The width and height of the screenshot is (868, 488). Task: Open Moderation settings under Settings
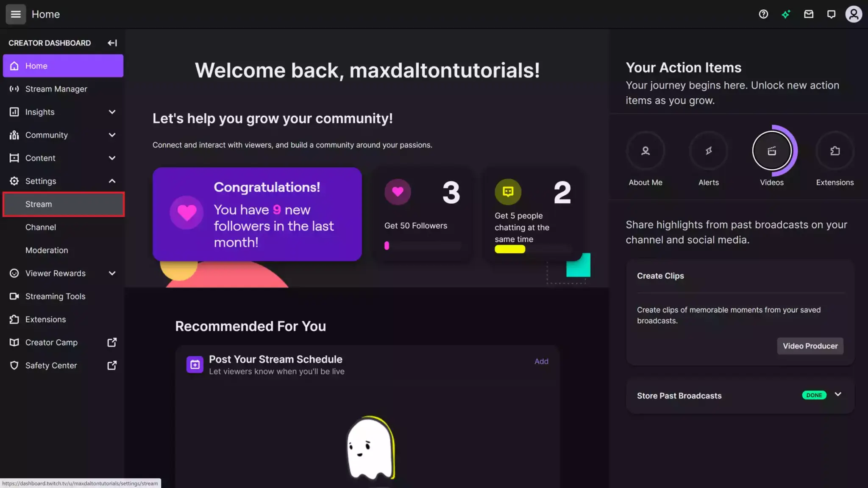click(63, 250)
